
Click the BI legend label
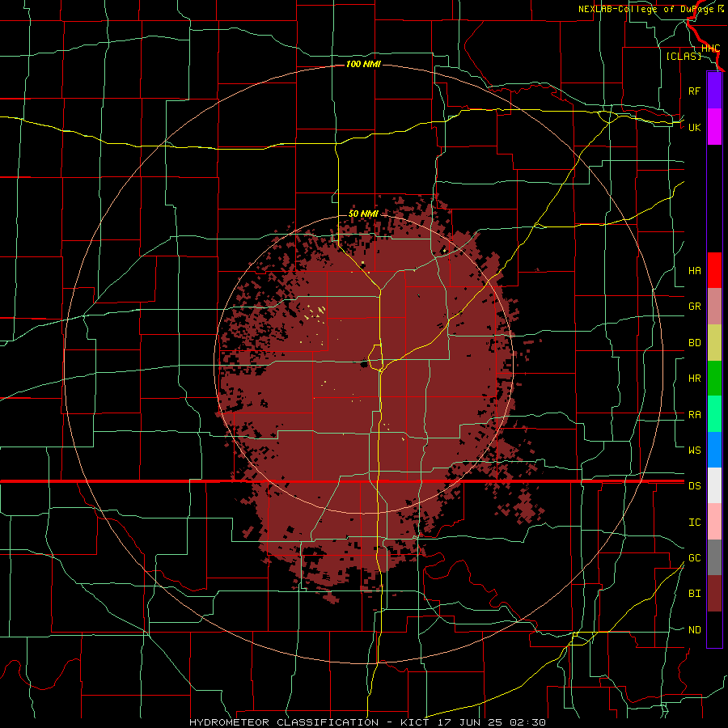coord(694,594)
